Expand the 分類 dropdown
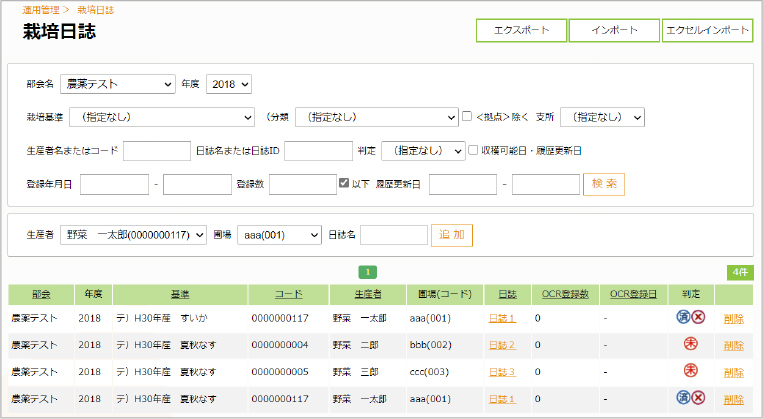763x419 pixels. [377, 117]
